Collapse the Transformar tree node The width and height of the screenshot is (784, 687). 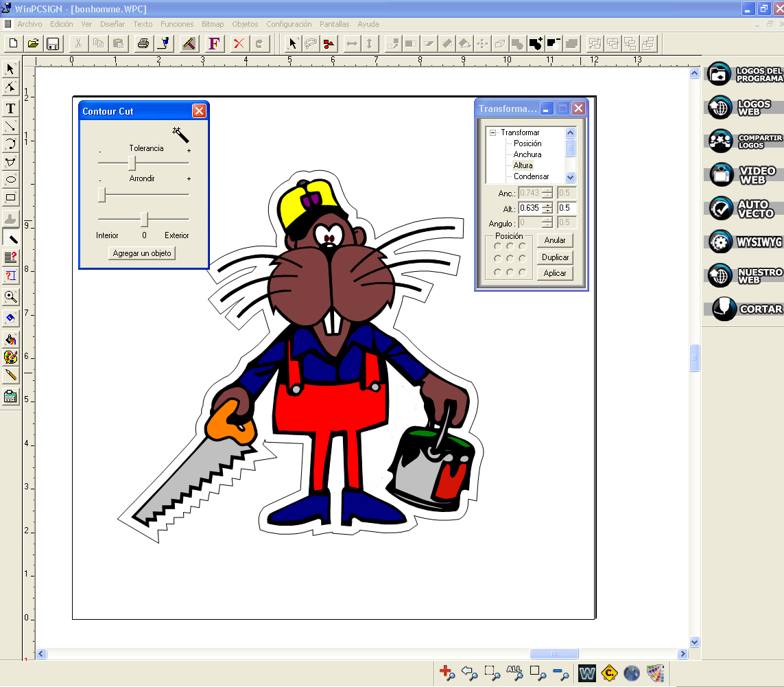coord(492,132)
